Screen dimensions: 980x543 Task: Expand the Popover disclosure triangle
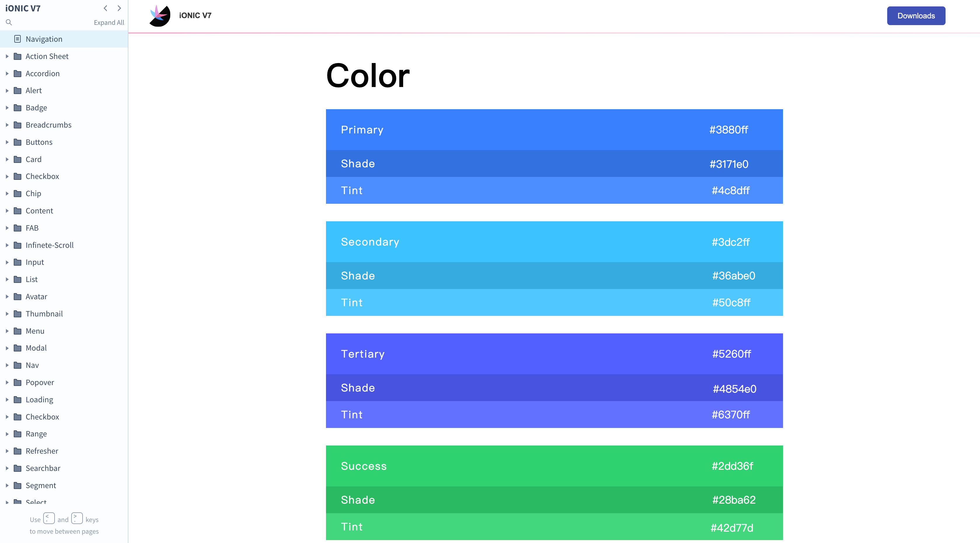[7, 382]
